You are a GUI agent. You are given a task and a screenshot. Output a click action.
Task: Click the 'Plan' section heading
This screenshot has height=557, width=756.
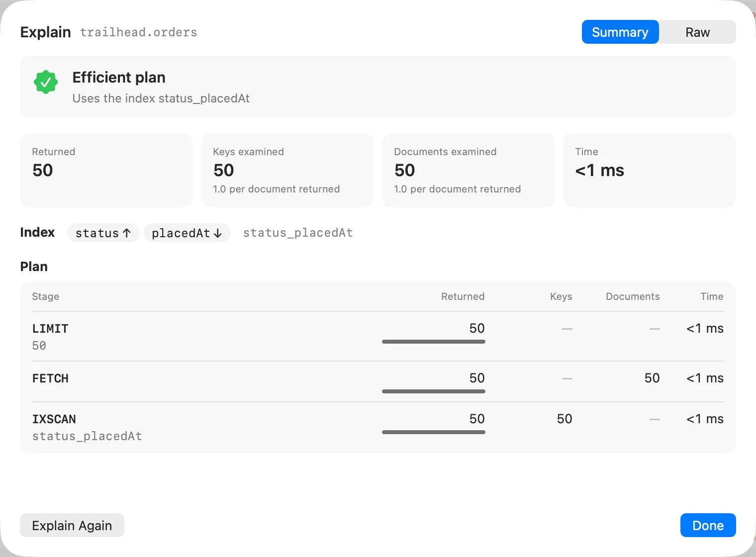pos(34,267)
